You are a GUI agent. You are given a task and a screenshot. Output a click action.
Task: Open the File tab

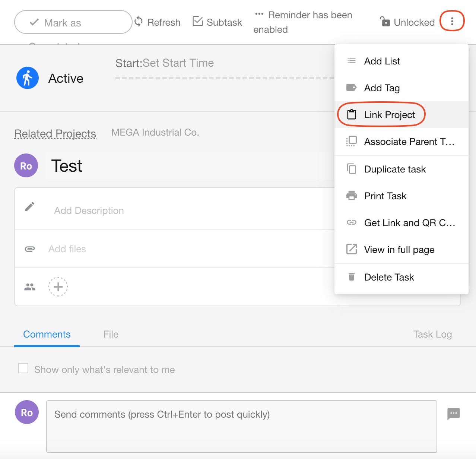click(x=111, y=334)
